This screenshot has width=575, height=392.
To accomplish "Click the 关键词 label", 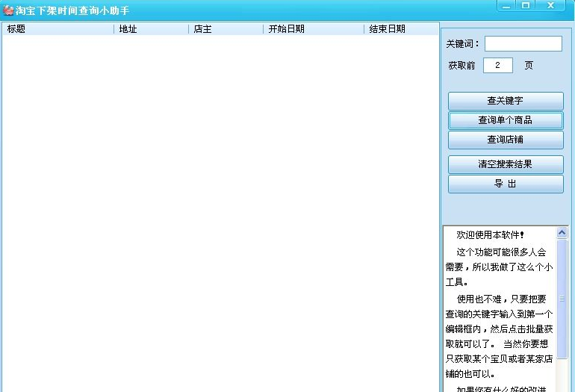I will [x=462, y=44].
